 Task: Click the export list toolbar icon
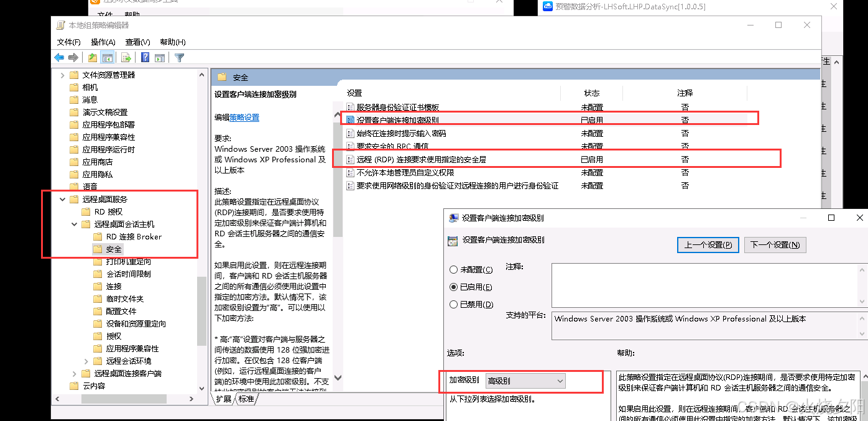tap(126, 57)
